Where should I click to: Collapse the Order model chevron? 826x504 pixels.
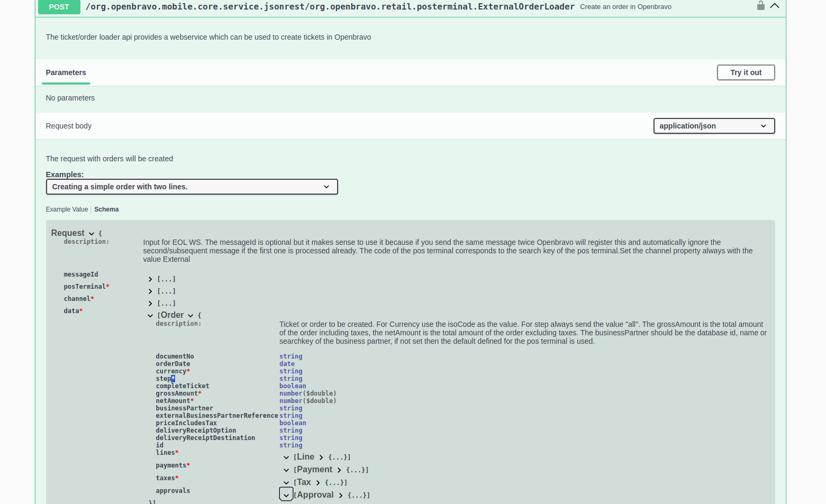click(x=190, y=316)
